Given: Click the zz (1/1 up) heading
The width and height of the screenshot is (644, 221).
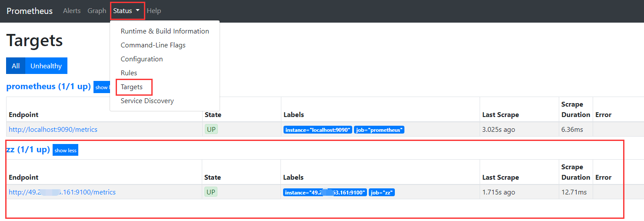Looking at the screenshot, I should coord(28,150).
